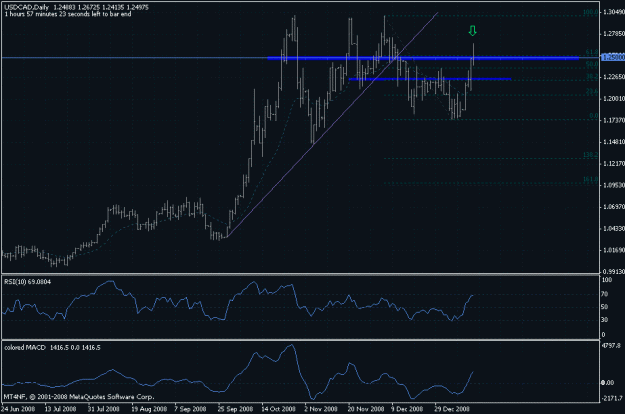Viewport: 625px width, 414px height.
Task: Click the 14 Oct 2008 date label
Action: tap(278, 409)
